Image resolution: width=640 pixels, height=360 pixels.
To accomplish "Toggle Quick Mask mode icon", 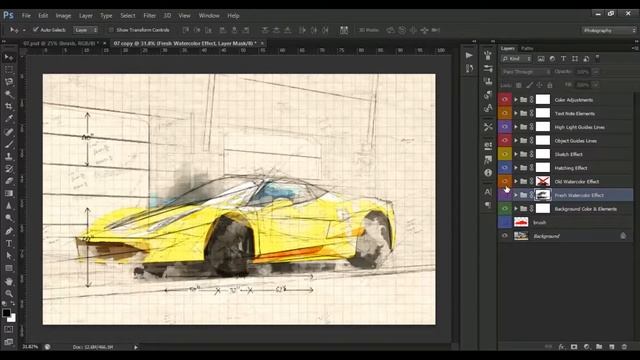I will tap(9, 329).
